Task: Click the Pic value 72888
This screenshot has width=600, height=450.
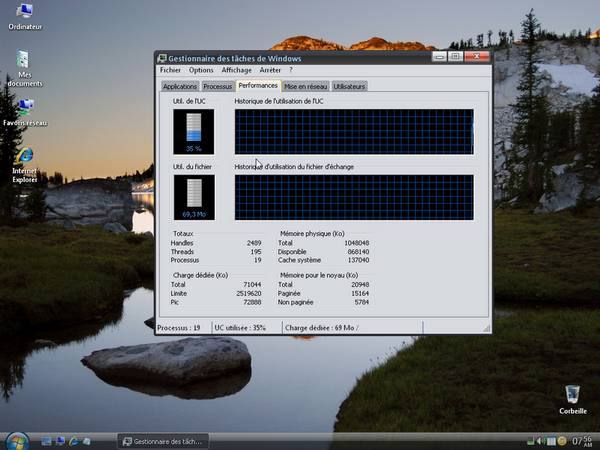Action: 252,302
